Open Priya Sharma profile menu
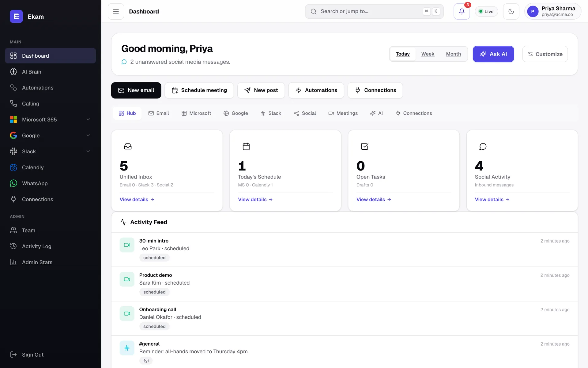The height and width of the screenshot is (368, 588). pyautogui.click(x=552, y=11)
